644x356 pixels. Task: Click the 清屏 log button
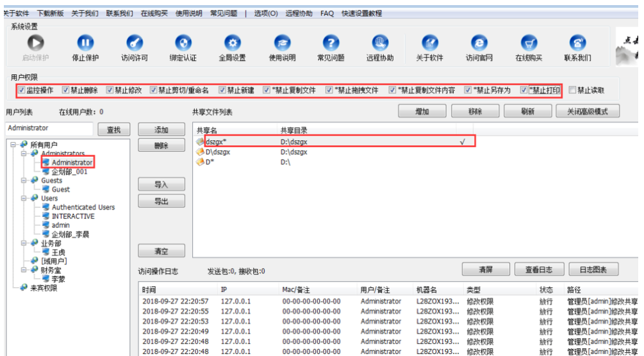(486, 270)
